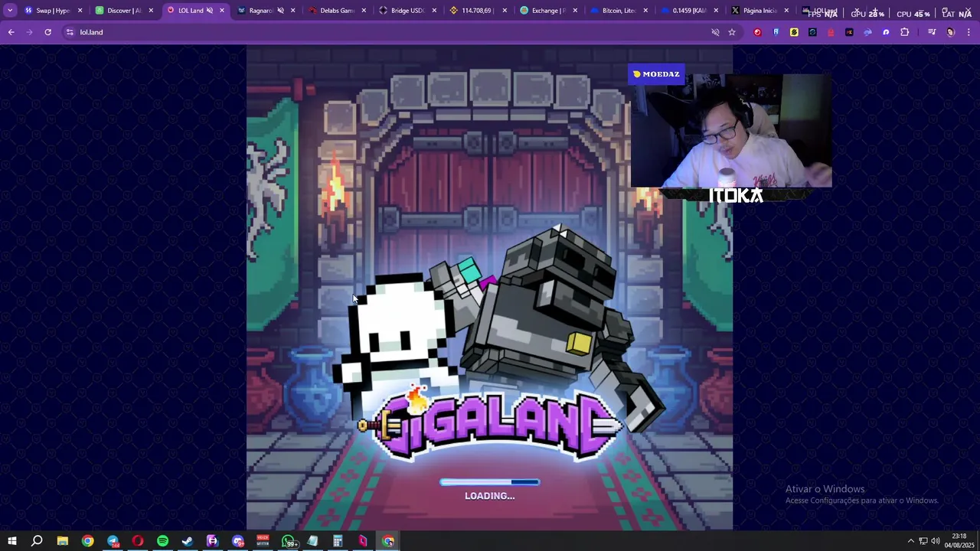Open the volume control in system tray
The image size is (980, 551).
[936, 541]
